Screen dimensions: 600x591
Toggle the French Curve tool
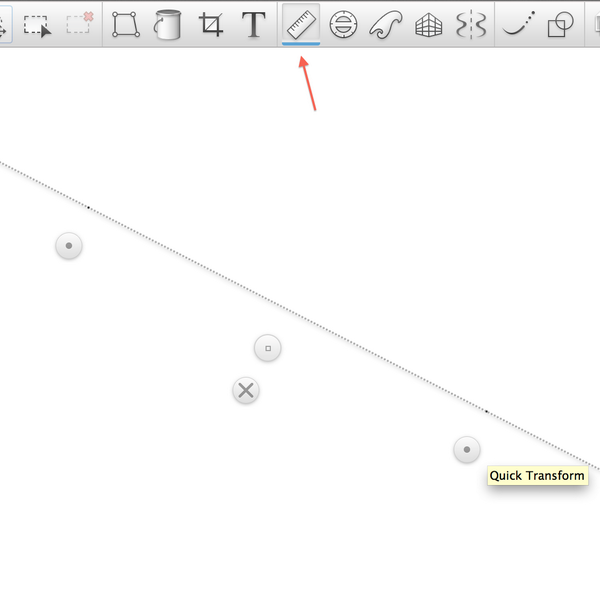(x=386, y=25)
